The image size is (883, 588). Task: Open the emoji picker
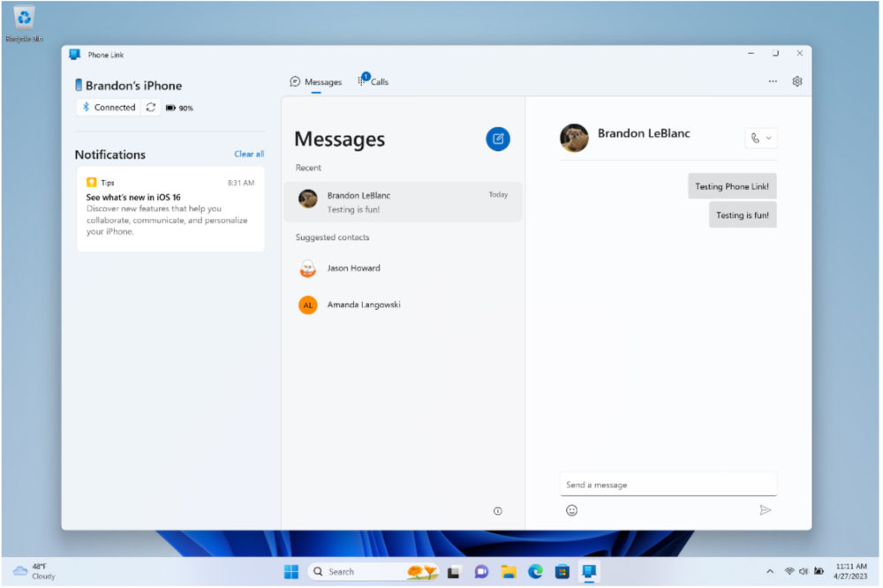tap(573, 512)
